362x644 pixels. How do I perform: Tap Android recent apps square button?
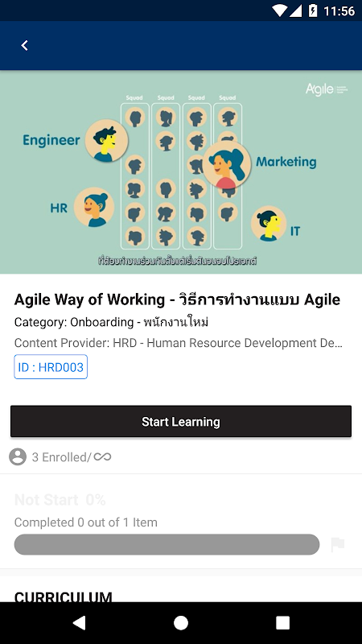(x=283, y=622)
